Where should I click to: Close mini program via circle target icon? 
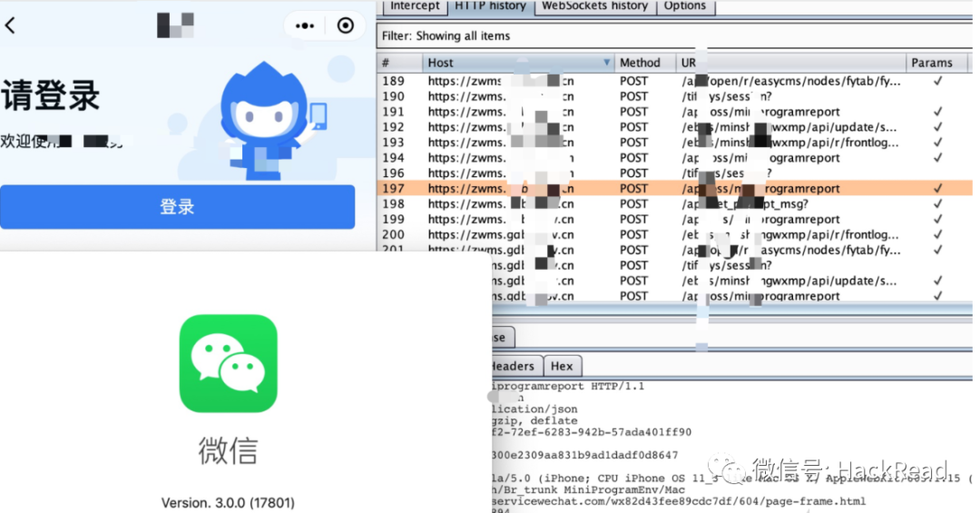click(346, 25)
